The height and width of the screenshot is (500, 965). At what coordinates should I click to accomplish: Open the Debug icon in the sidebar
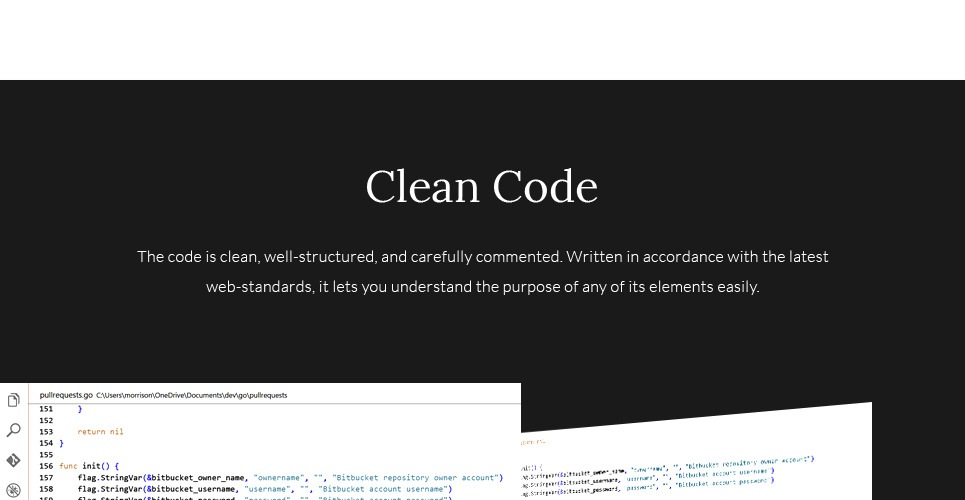pos(13,489)
